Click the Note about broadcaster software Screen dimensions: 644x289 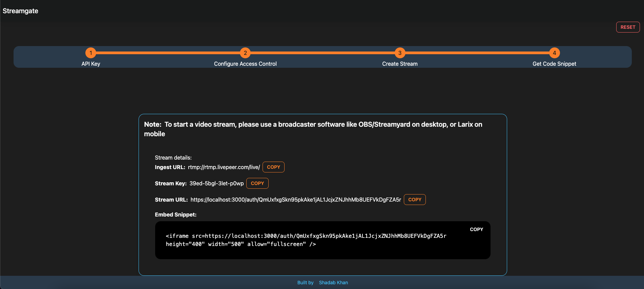[313, 129]
